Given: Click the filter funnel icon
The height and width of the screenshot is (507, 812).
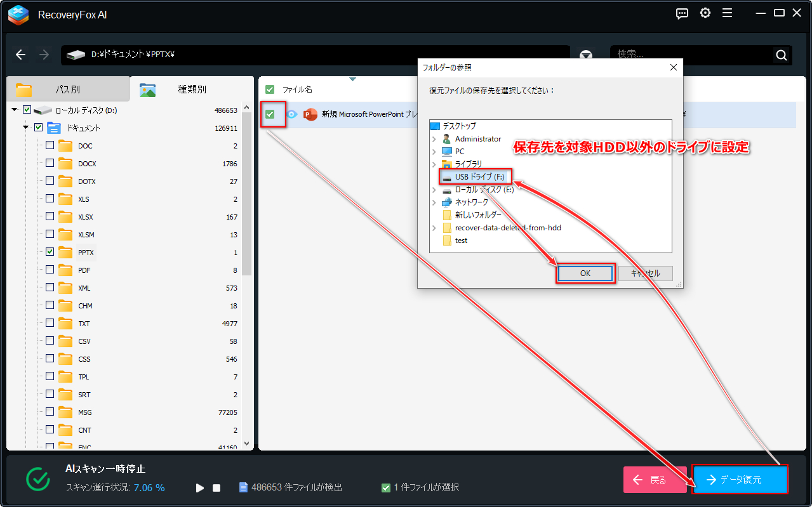Looking at the screenshot, I should (587, 56).
